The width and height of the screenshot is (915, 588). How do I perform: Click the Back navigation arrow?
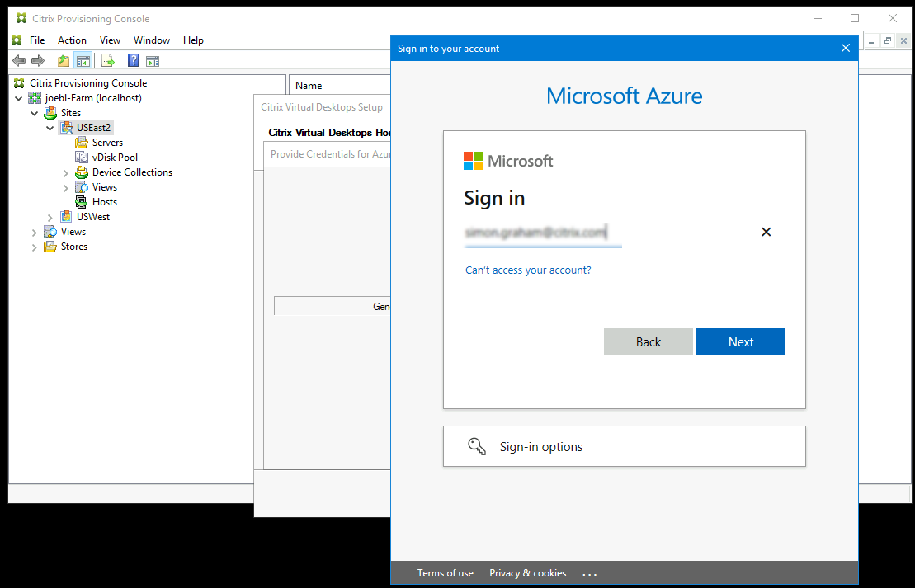click(x=18, y=60)
